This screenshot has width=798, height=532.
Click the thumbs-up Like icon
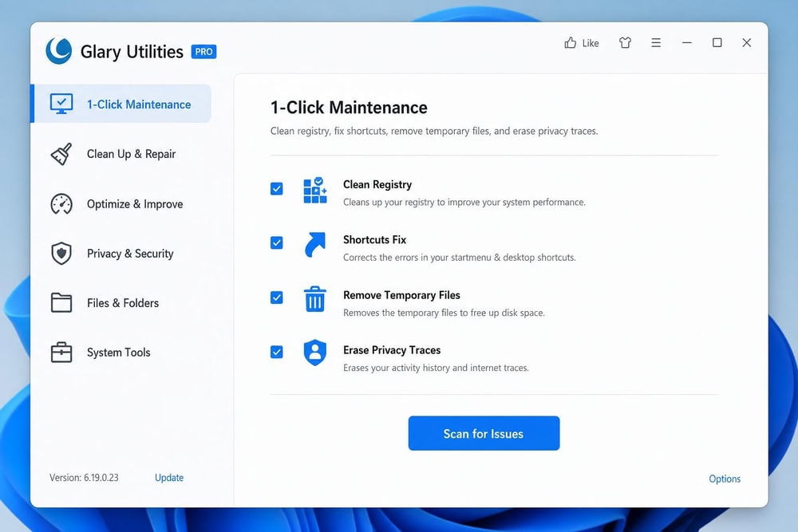(x=570, y=43)
